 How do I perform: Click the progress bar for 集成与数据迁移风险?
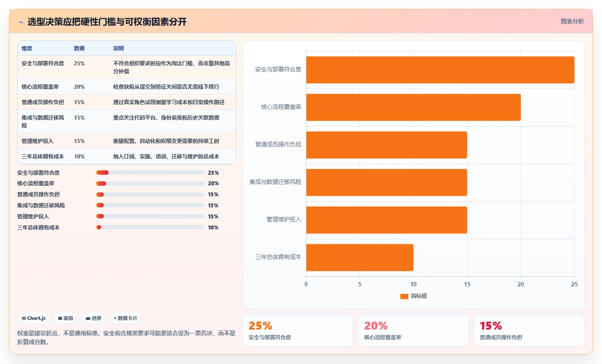point(150,206)
